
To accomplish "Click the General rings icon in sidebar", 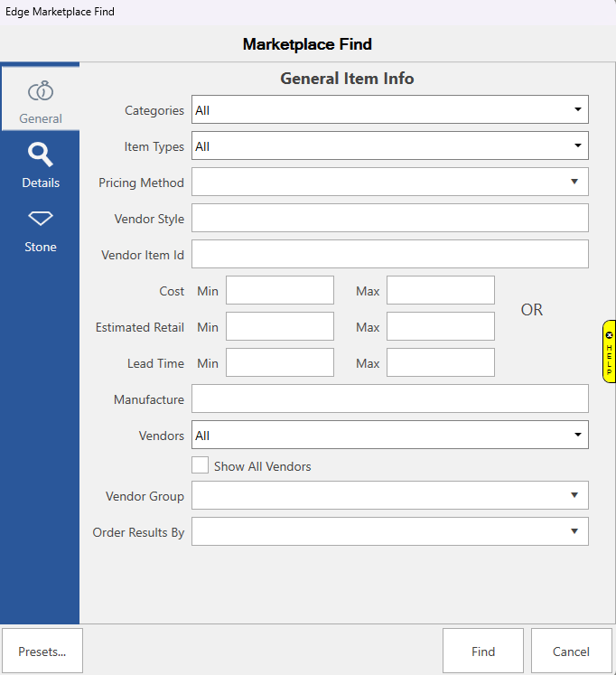I will click(41, 91).
